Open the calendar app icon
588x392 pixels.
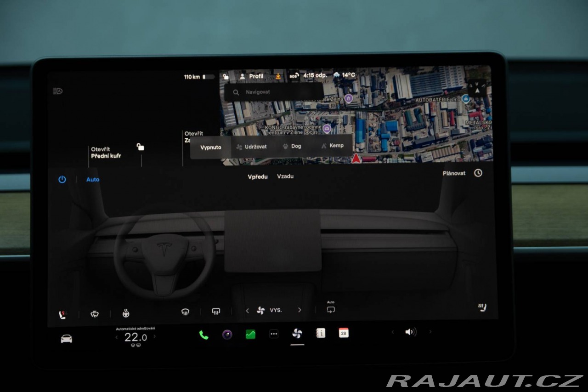[344, 333]
